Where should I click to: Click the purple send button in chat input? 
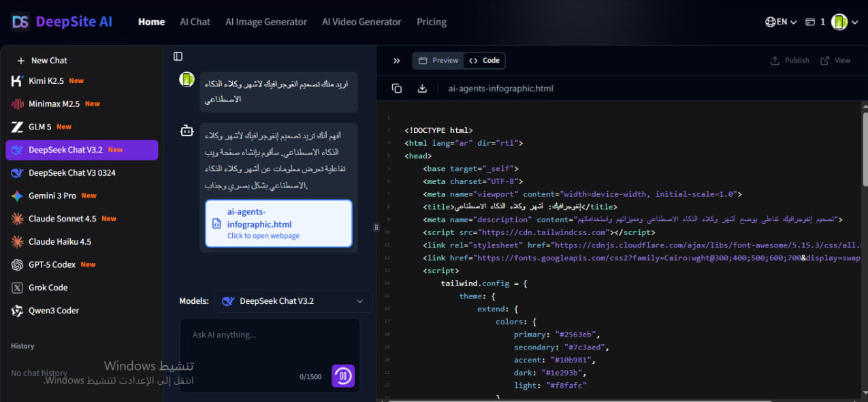click(343, 375)
